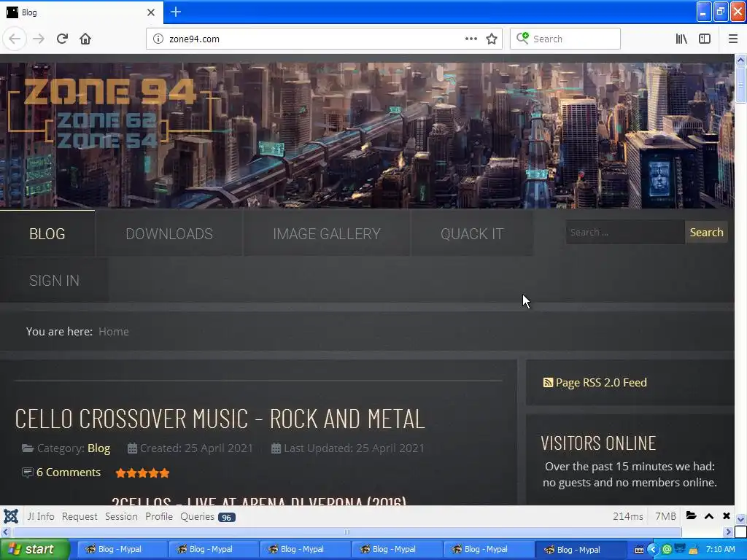747x560 pixels.
Task: Open the IMAGE GALLERY navigation item
Action: tap(327, 233)
